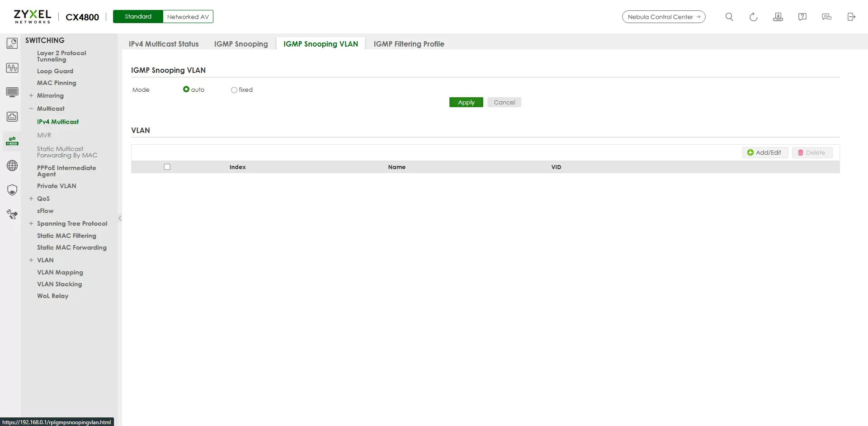
Task: Click the save configuration icon
Action: 778,17
